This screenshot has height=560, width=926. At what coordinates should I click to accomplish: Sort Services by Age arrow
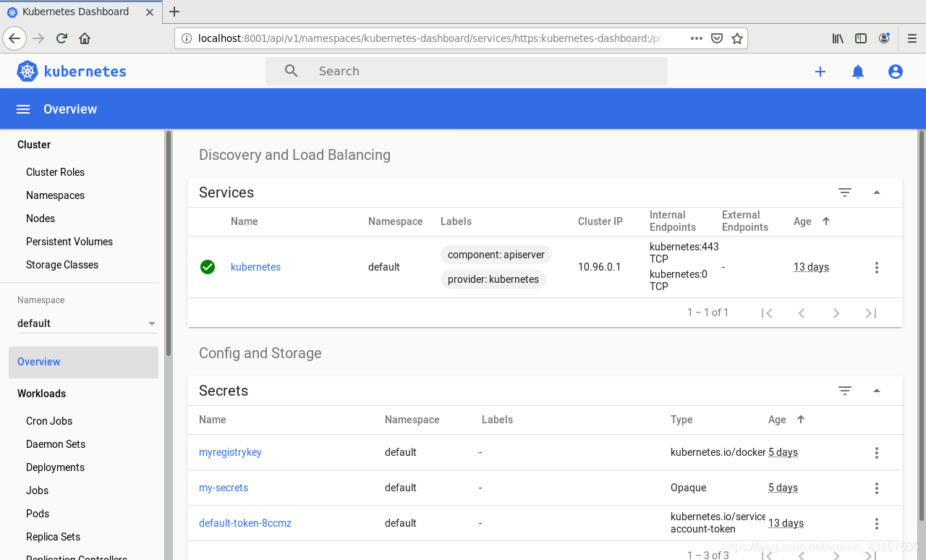(x=826, y=221)
